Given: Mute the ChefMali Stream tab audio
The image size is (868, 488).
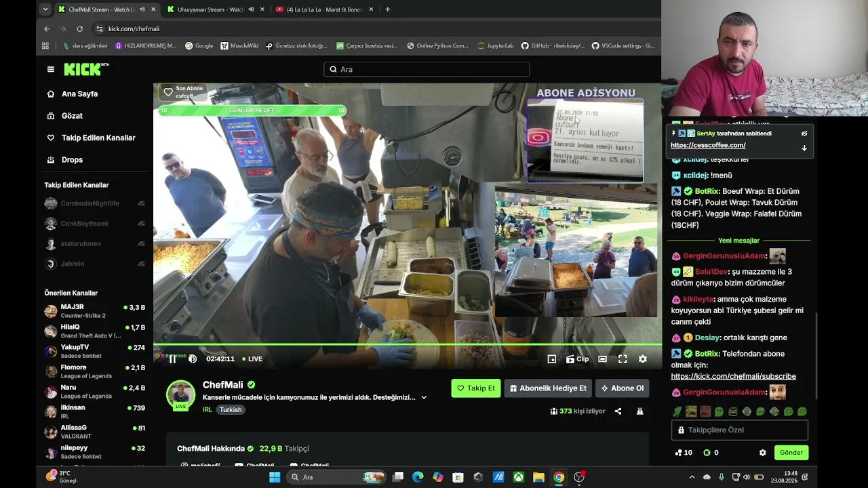Looking at the screenshot, I should (x=142, y=9).
